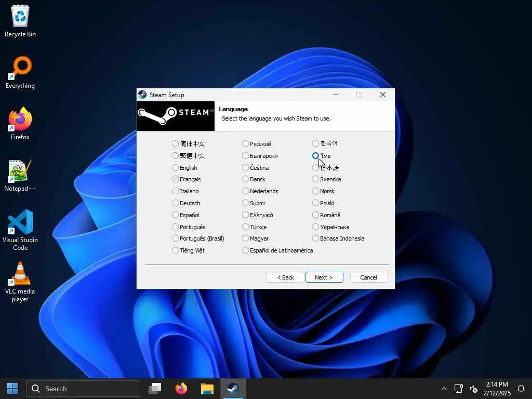Pick Čeština language option
532x399 pixels.
click(245, 168)
